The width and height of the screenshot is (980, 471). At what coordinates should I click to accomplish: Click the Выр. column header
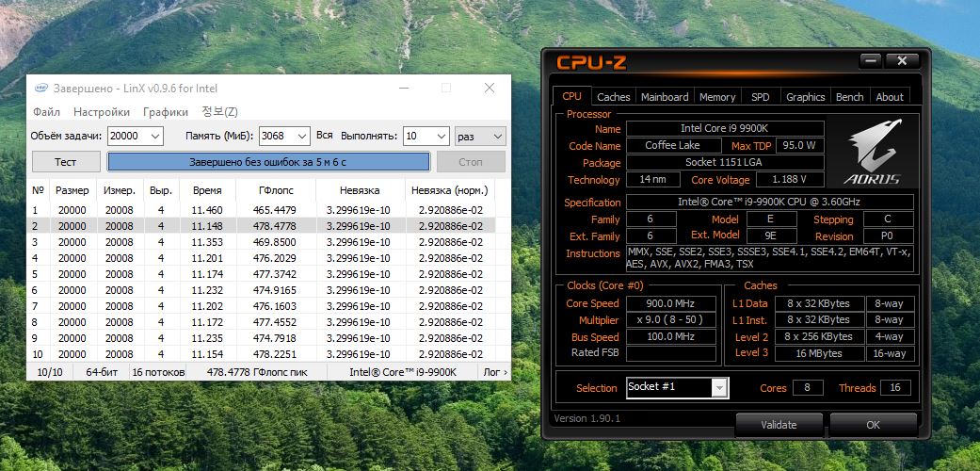[161, 190]
